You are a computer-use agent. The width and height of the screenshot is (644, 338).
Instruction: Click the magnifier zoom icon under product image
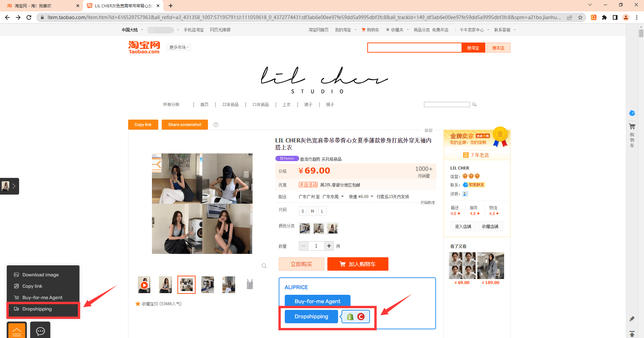click(264, 266)
